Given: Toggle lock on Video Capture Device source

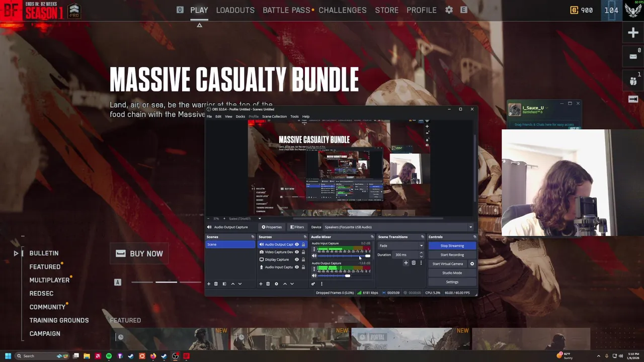Looking at the screenshot, I should coord(303,252).
